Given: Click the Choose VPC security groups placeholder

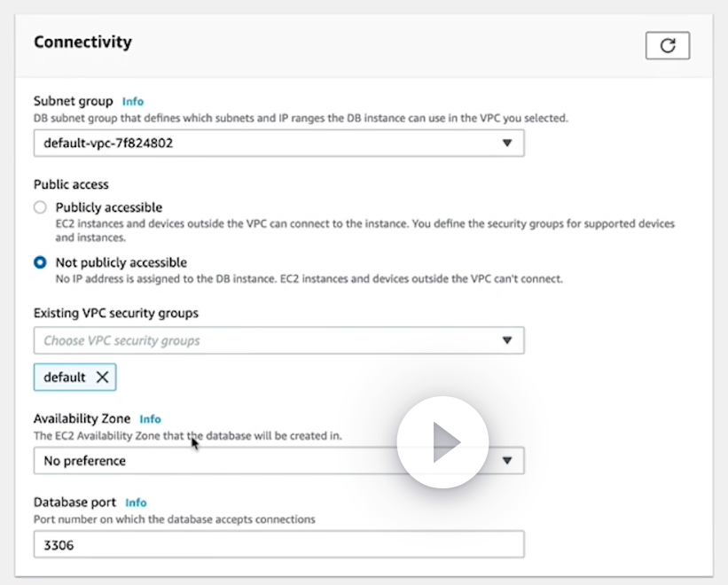Looking at the screenshot, I should pyautogui.click(x=121, y=340).
